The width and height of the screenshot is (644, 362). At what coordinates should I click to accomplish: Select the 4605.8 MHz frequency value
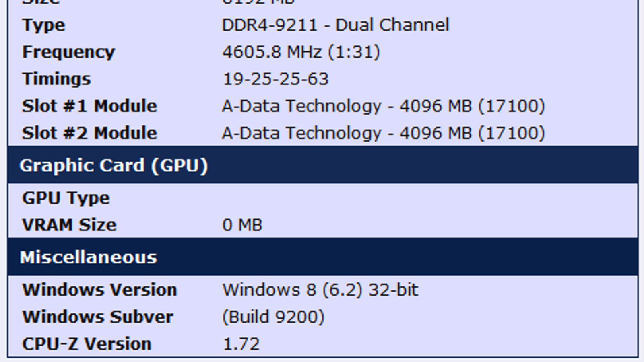tap(301, 52)
